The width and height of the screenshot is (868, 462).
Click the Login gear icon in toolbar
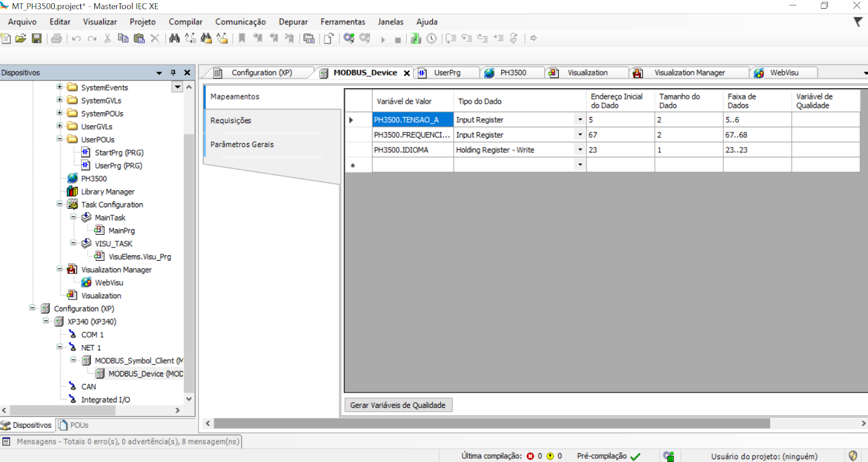[349, 39]
